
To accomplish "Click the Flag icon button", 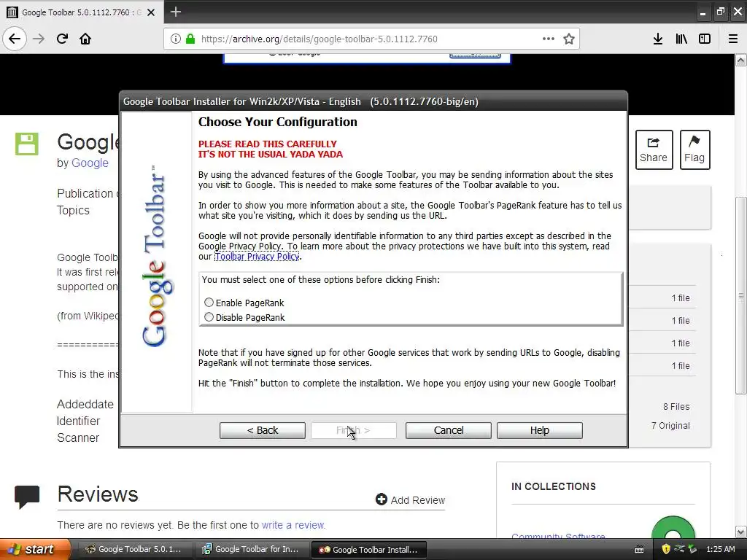I will 694,149.
